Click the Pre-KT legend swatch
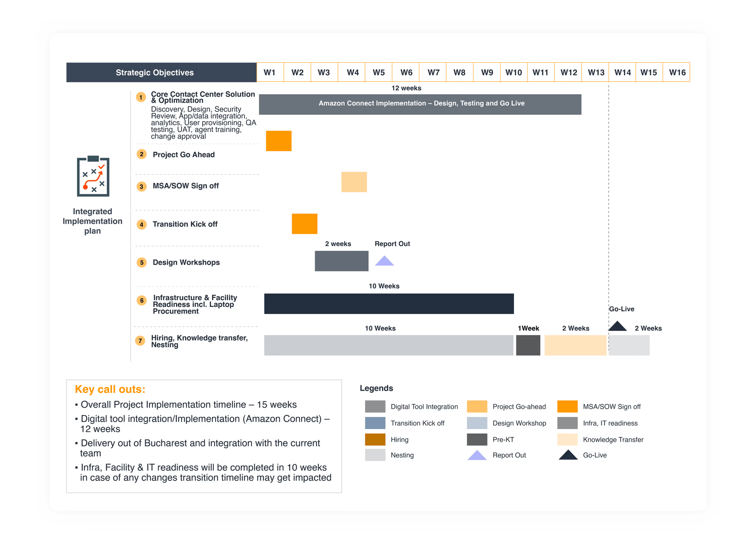Screen dimensions: 756x550 coord(477,439)
